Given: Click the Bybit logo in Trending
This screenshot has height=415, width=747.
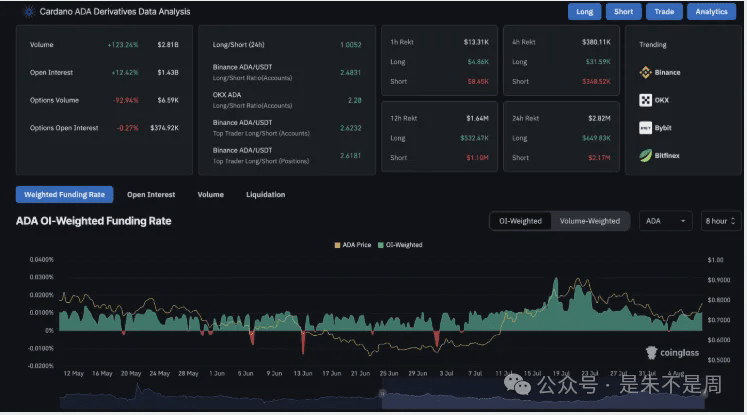Looking at the screenshot, I should click(x=646, y=128).
